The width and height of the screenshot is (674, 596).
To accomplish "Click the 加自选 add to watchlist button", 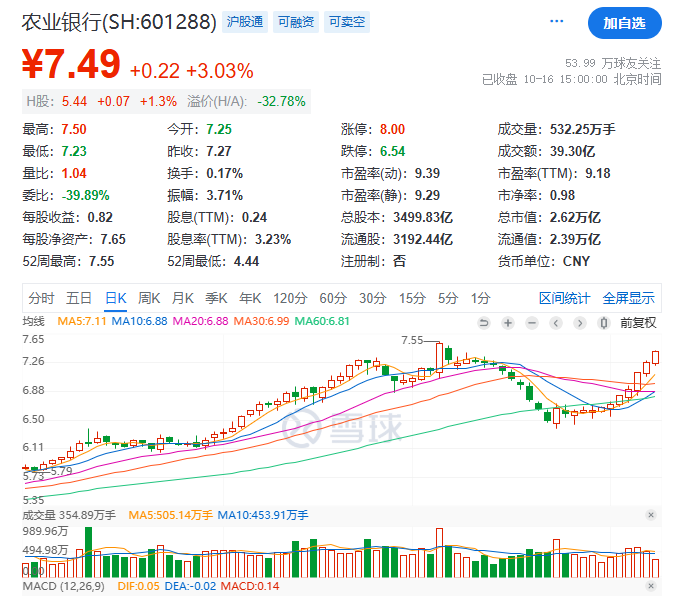I will [x=625, y=23].
